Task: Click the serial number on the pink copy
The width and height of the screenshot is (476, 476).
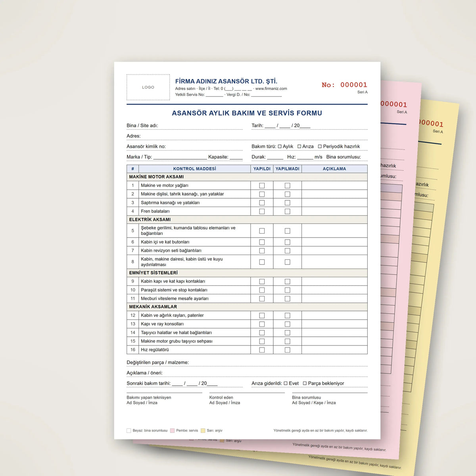Action: point(394,104)
